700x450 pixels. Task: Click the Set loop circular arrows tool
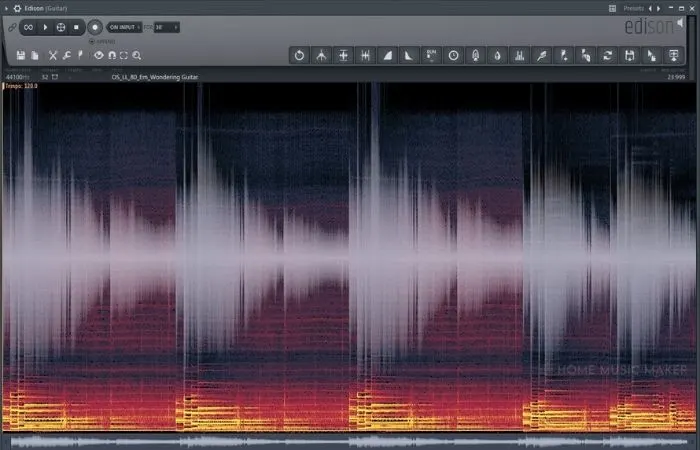pyautogui.click(x=608, y=55)
